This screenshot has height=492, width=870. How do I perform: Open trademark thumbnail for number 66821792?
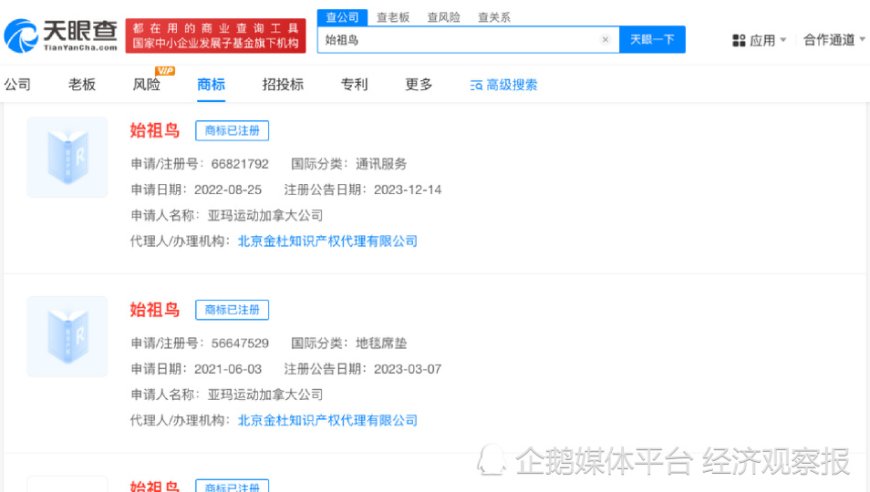coord(67,158)
